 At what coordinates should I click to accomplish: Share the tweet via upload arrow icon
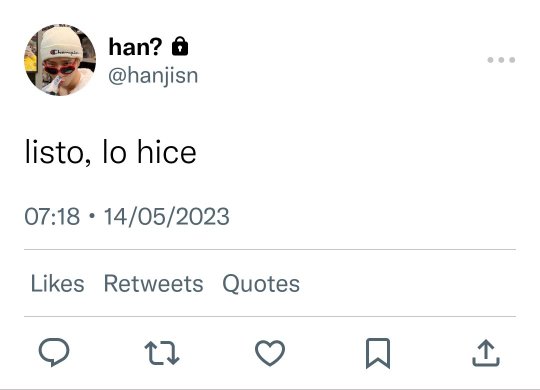pyautogui.click(x=486, y=353)
